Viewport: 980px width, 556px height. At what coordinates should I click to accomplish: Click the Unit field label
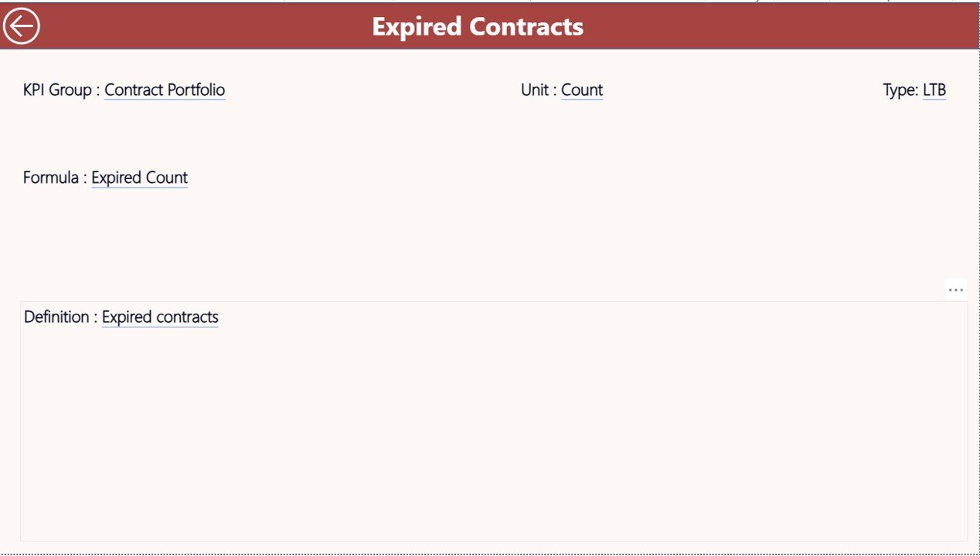[x=536, y=90]
